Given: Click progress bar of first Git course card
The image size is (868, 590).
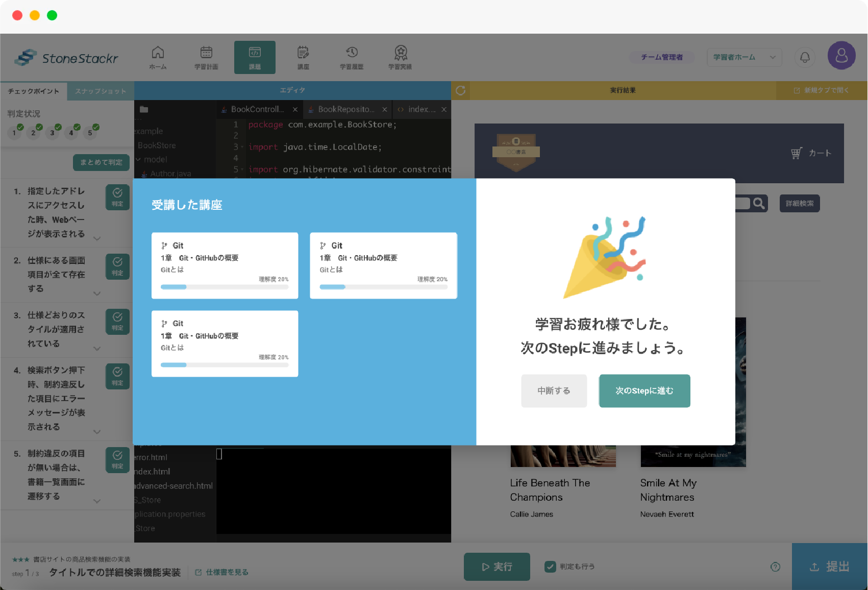Looking at the screenshot, I should (x=225, y=287).
